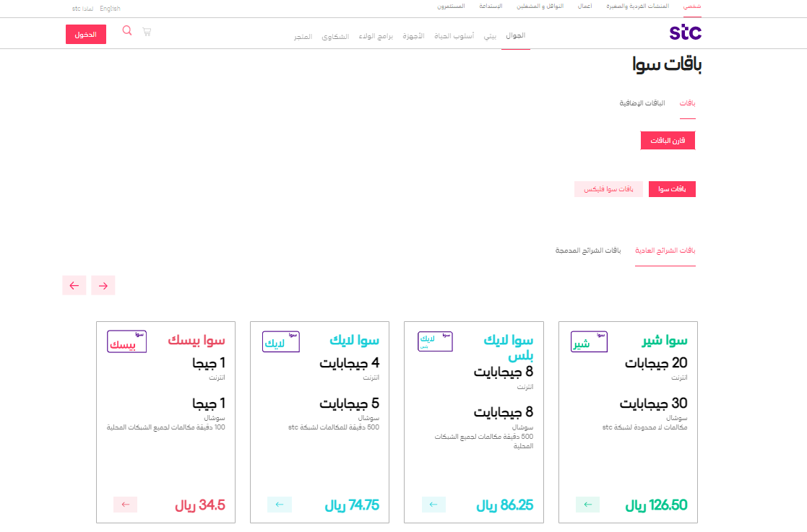Click the Sawa Basic (بيسك) SIM badge
Viewport: 807px width, 532px height.
[x=126, y=341]
